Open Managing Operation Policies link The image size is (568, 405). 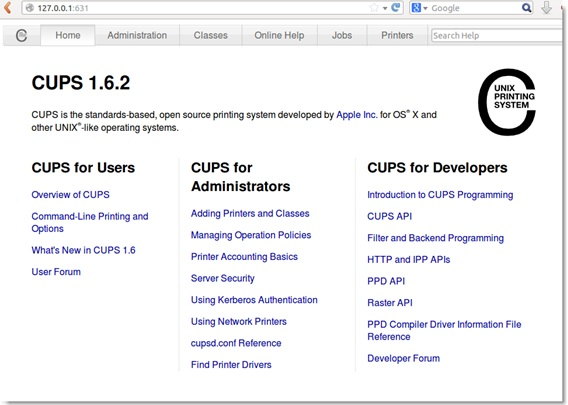251,235
